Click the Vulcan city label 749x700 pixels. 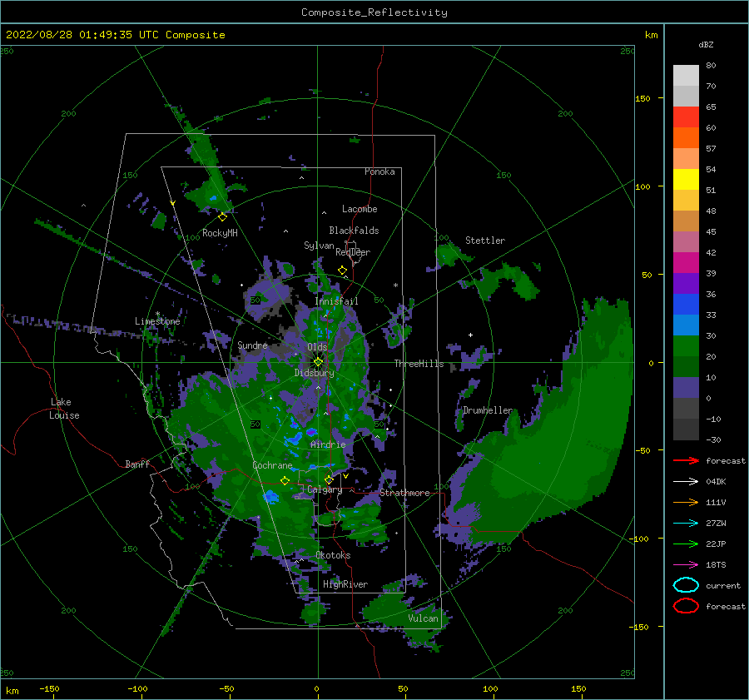pos(423,618)
